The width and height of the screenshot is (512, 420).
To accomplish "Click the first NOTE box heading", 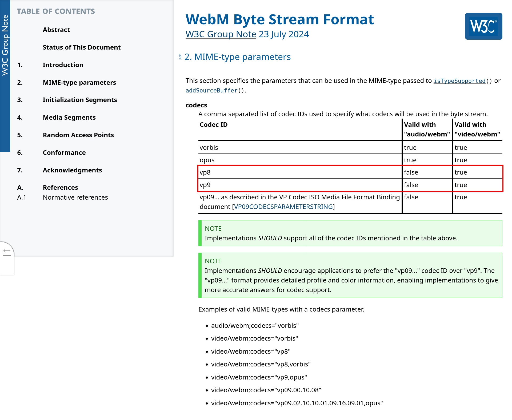I will 213,229.
